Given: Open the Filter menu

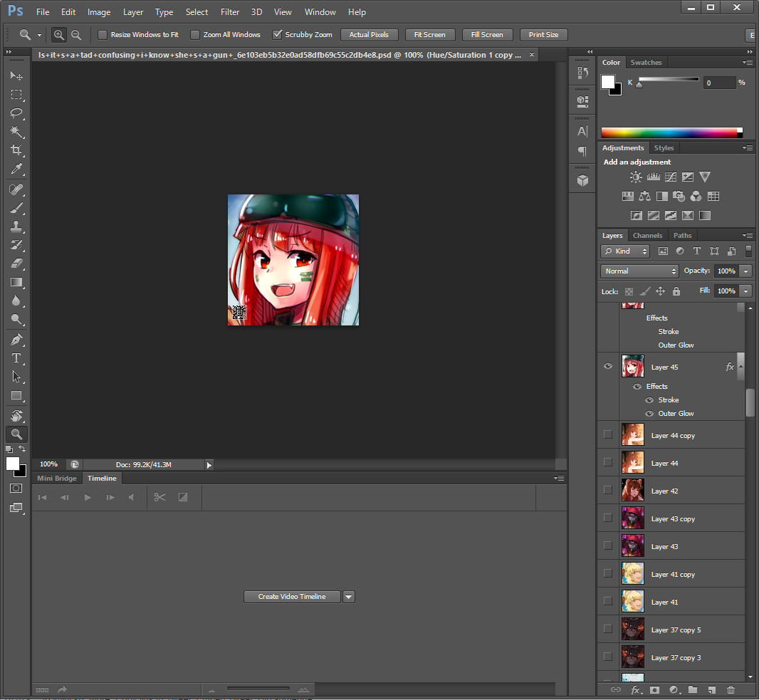Looking at the screenshot, I should (x=230, y=12).
